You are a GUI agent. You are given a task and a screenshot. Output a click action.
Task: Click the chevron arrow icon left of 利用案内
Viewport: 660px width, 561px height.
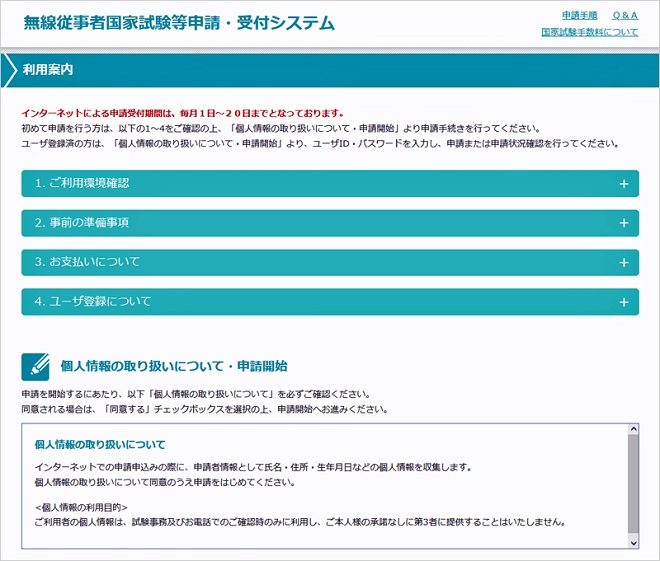click(x=10, y=70)
